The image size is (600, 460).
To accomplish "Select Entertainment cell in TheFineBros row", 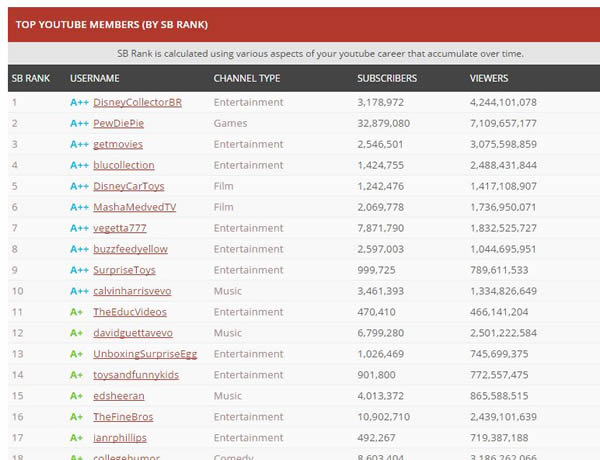I will 248,417.
